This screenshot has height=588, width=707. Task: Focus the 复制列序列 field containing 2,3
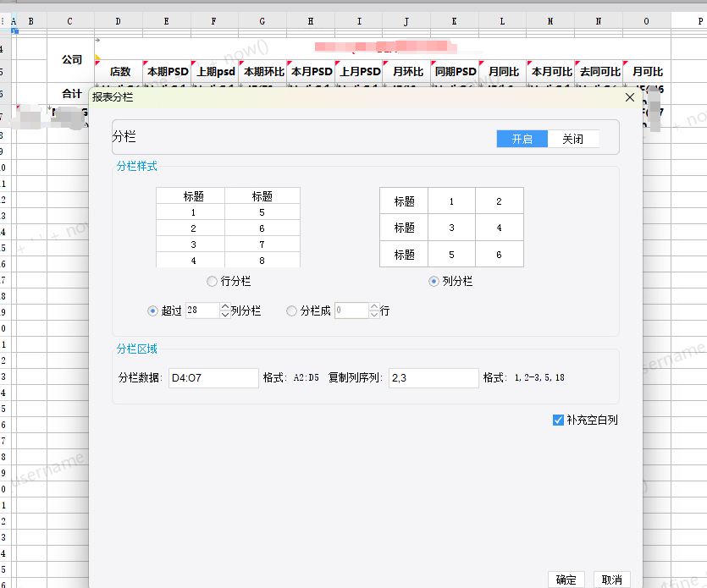[x=434, y=378]
